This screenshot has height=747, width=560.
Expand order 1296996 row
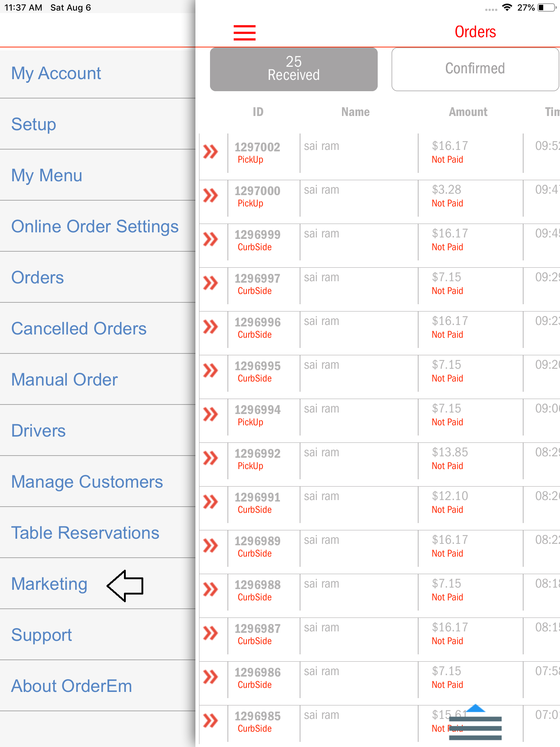(x=211, y=327)
